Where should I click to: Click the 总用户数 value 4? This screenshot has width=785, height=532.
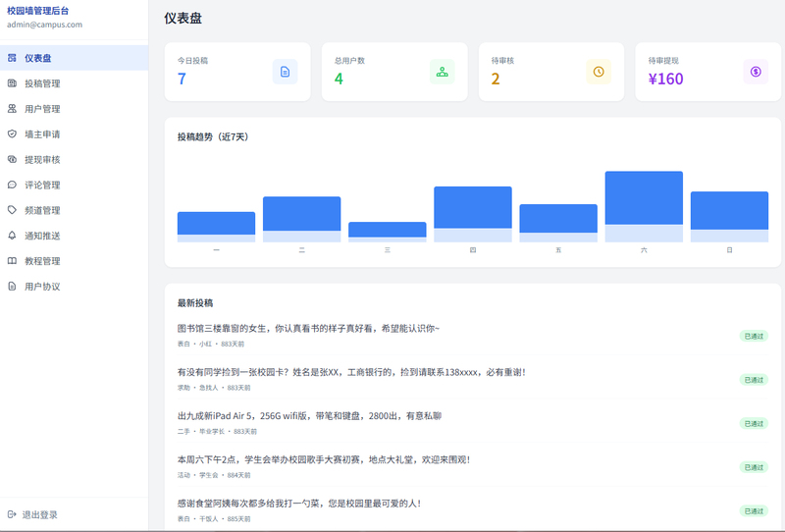tap(339, 79)
